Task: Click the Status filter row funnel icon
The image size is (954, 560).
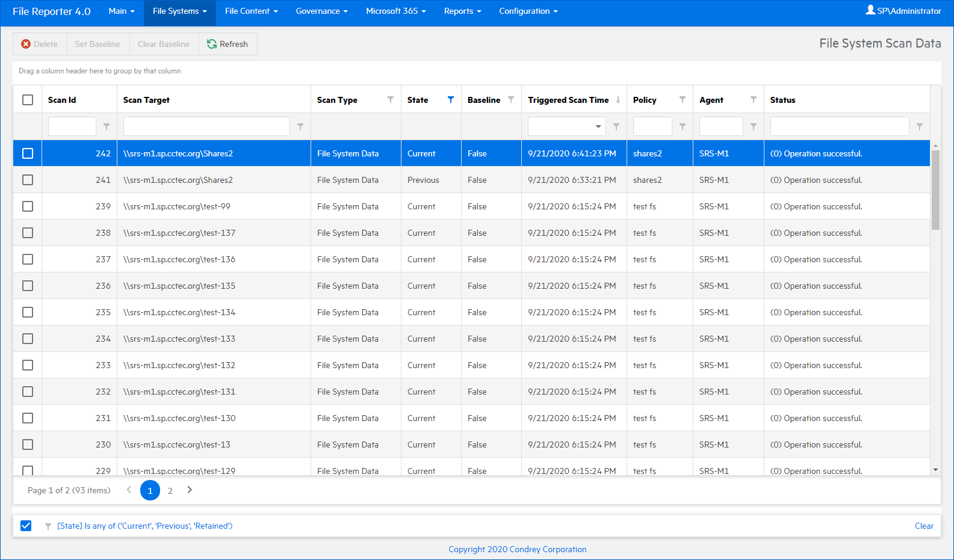Action: (920, 127)
